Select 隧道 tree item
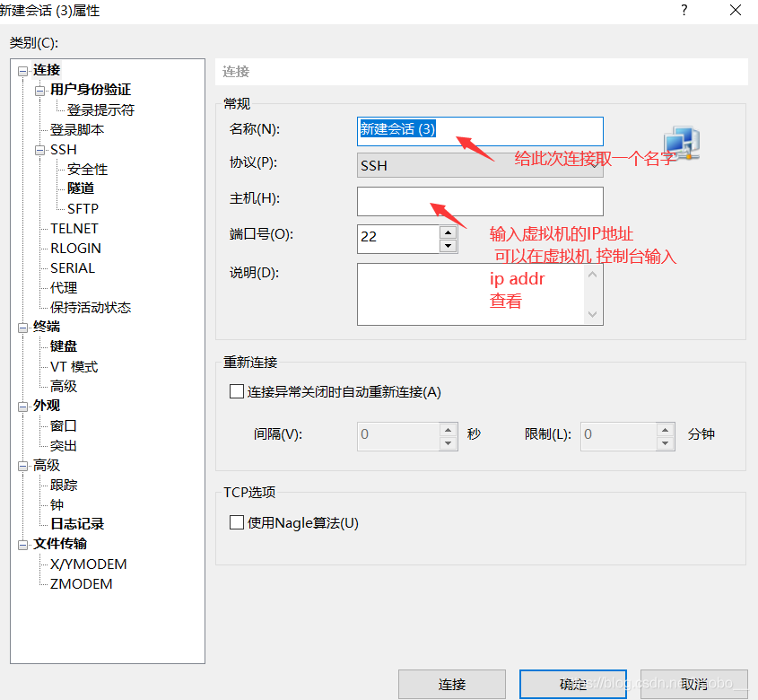The image size is (758, 700). click(81, 188)
